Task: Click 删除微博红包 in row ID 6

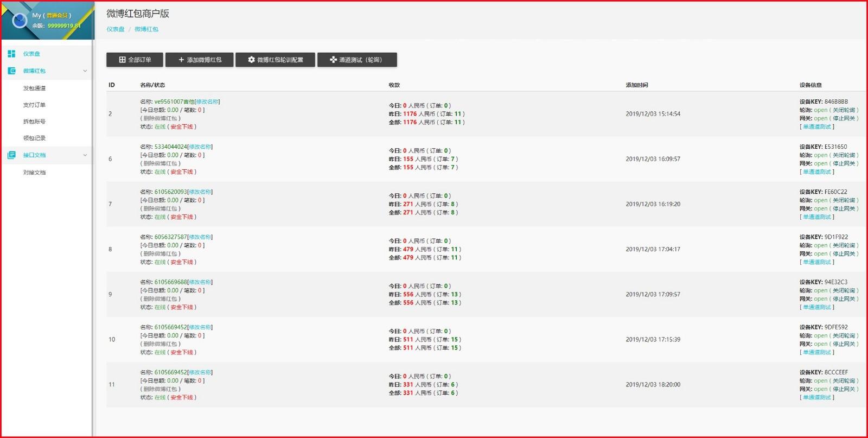Action: point(160,163)
